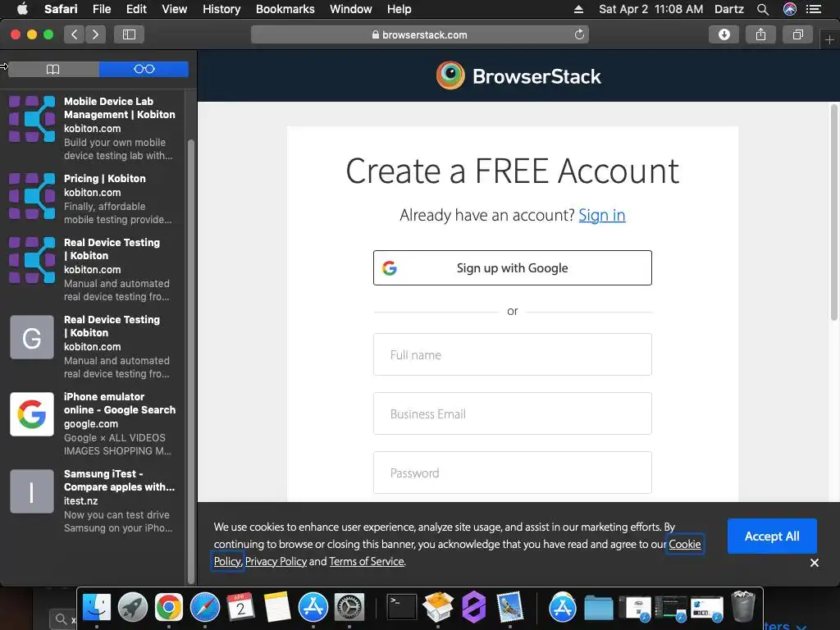Screen dimensions: 840x630
Task: Show Safari downloads
Action: click(x=724, y=34)
